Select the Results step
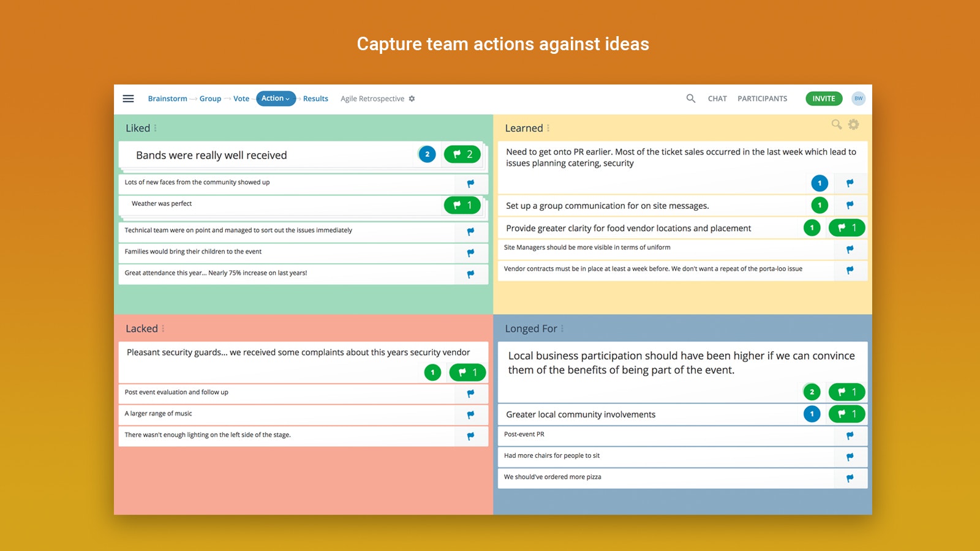The image size is (980, 551). coord(315,98)
